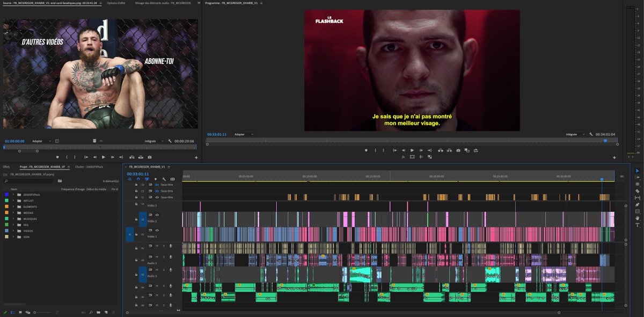
Task: Create new bin in project panel
Action: pyautogui.click(x=98, y=312)
